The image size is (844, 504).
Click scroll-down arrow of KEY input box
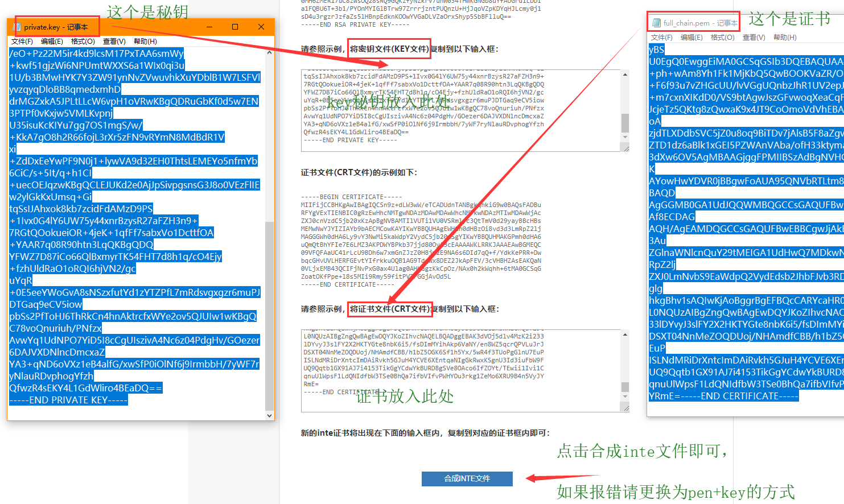pyautogui.click(x=625, y=137)
